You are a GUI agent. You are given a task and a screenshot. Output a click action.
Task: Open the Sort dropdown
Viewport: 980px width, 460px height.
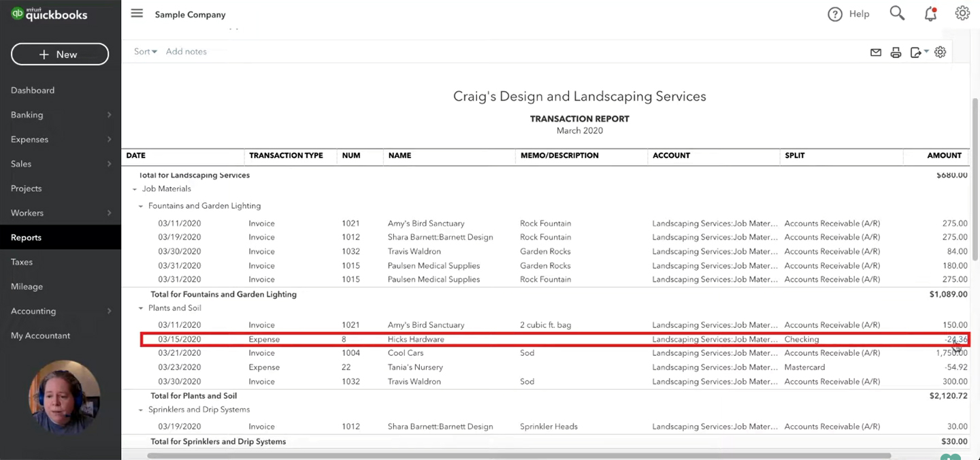146,52
